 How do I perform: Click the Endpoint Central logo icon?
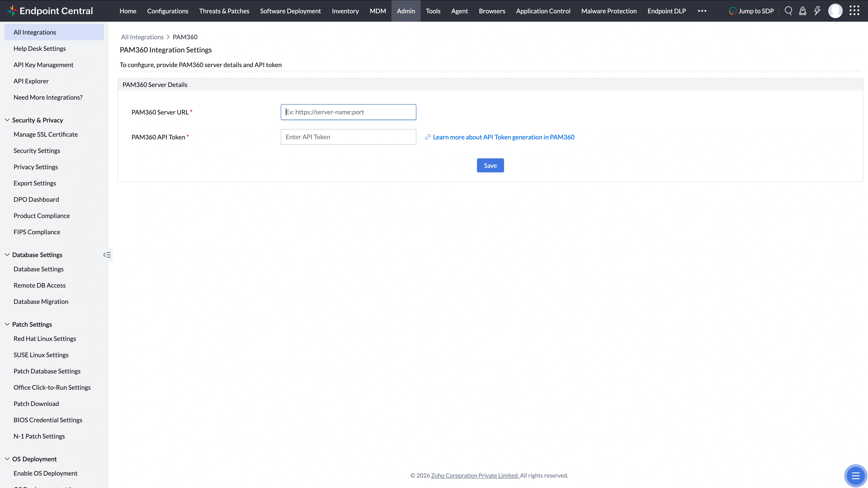[x=12, y=11]
